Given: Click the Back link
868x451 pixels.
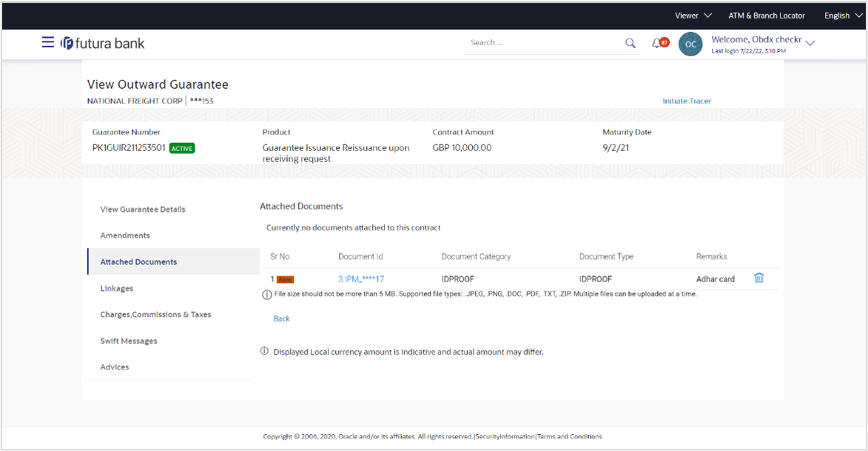Looking at the screenshot, I should point(281,318).
